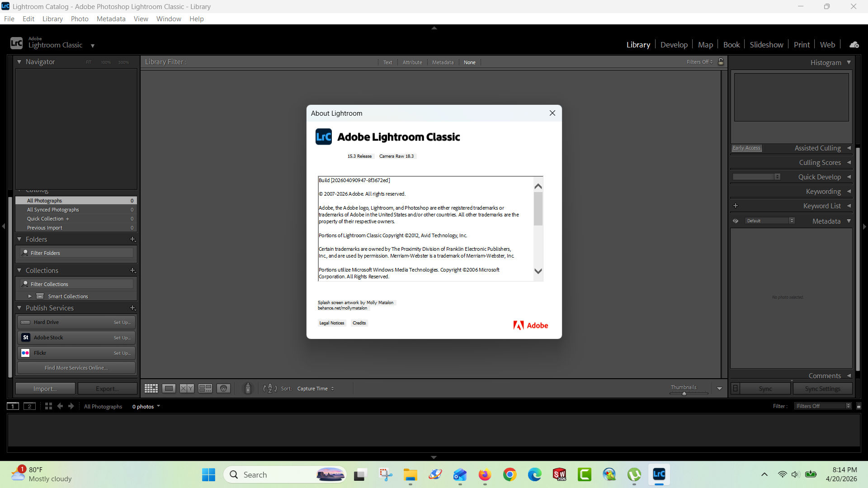
Task: Click Filter Folders search field
Action: 76,253
